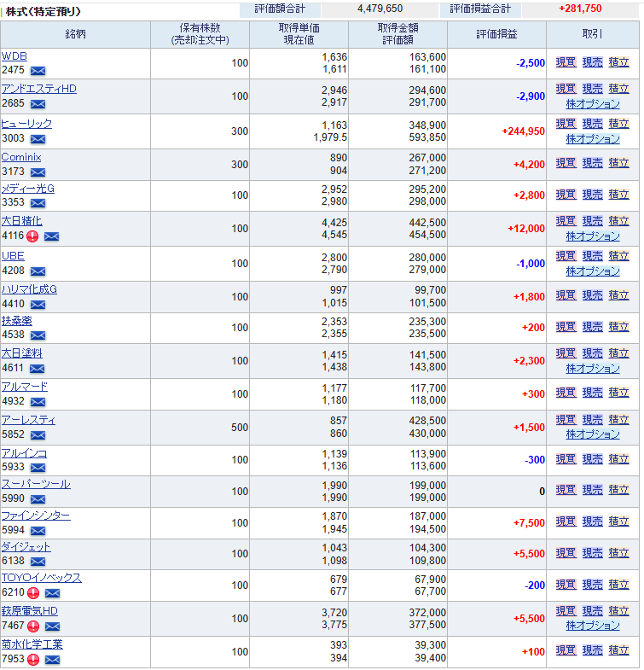Click the envelope icon next to UBE 4208
Viewport: 644px width, 670px height.
(38, 271)
